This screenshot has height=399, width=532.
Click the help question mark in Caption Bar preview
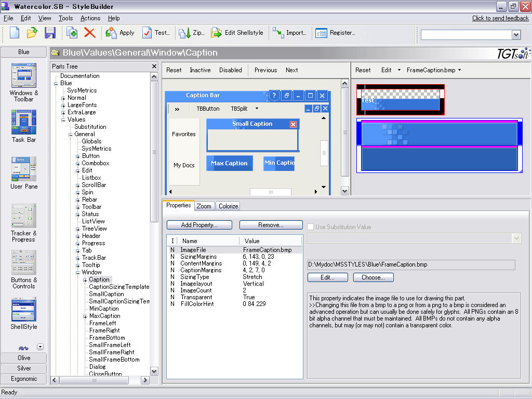point(274,96)
